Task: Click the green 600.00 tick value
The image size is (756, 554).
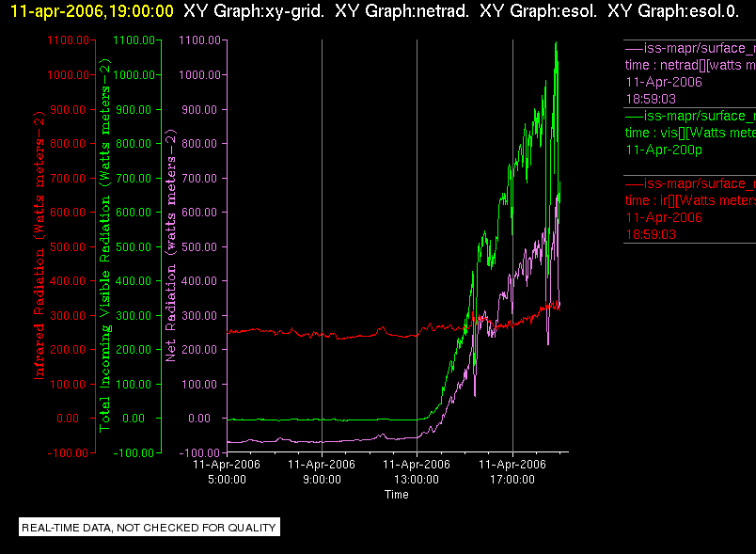Action: 134,213
